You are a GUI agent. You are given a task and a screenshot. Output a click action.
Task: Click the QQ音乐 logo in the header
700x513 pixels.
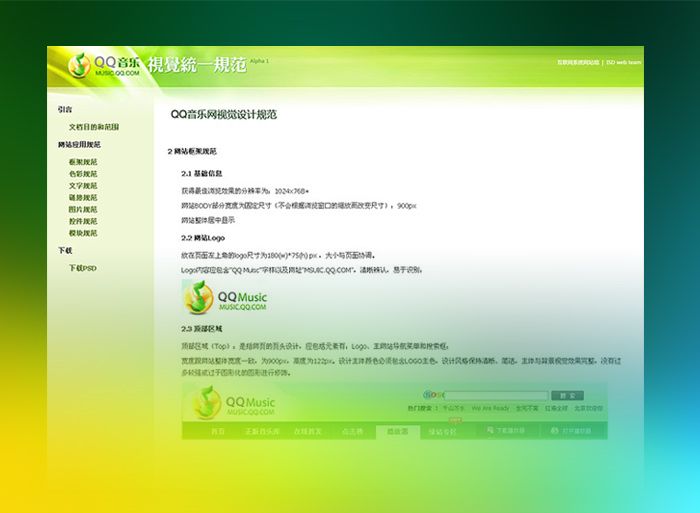pyautogui.click(x=103, y=67)
